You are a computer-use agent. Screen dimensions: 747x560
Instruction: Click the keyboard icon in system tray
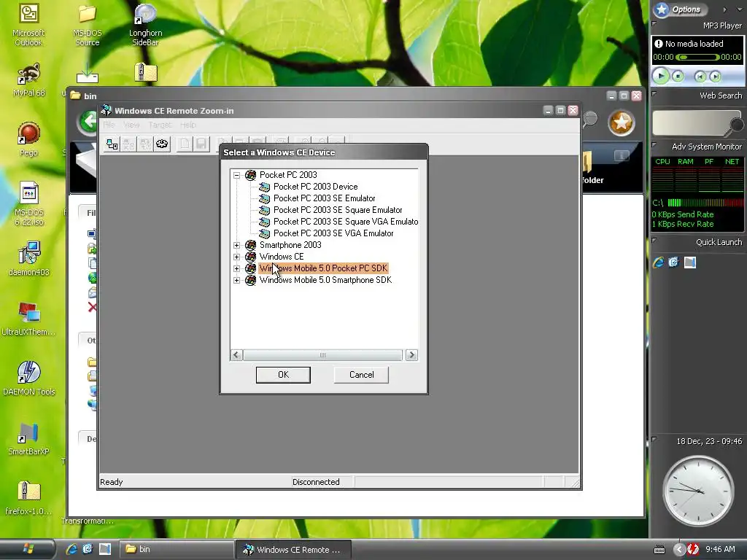(659, 550)
